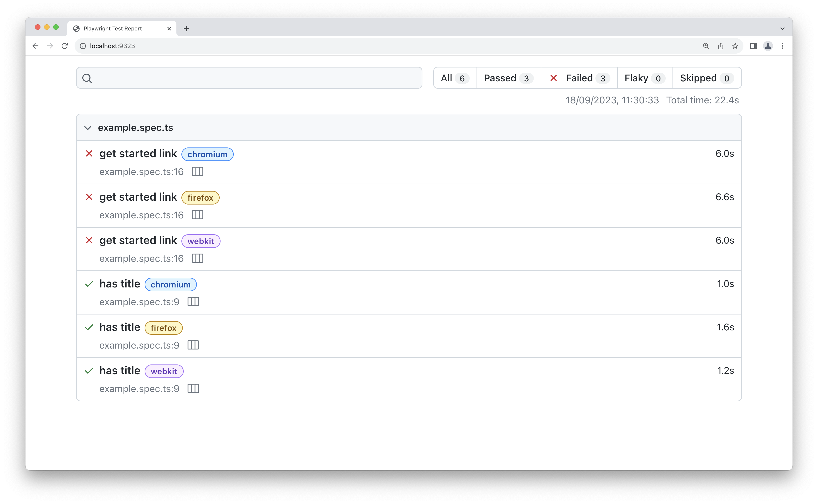Select the Flaky filter button

pyautogui.click(x=644, y=78)
